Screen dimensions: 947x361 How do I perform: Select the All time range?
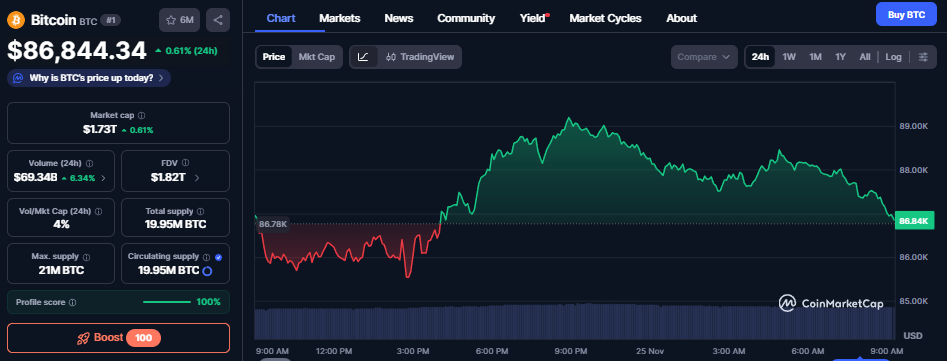[x=865, y=57]
